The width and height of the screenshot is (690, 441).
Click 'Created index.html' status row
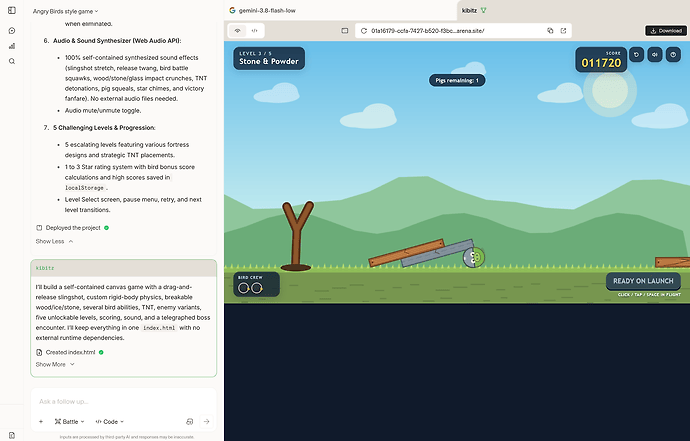click(x=70, y=352)
